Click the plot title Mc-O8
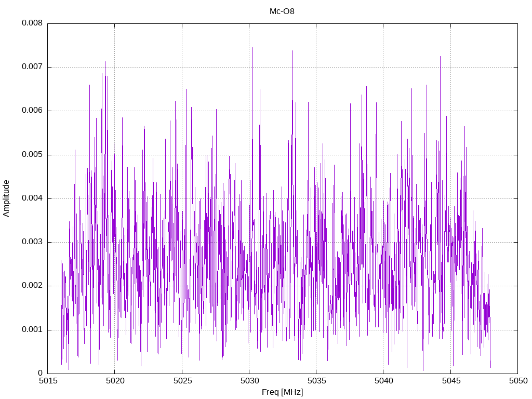 coord(282,11)
